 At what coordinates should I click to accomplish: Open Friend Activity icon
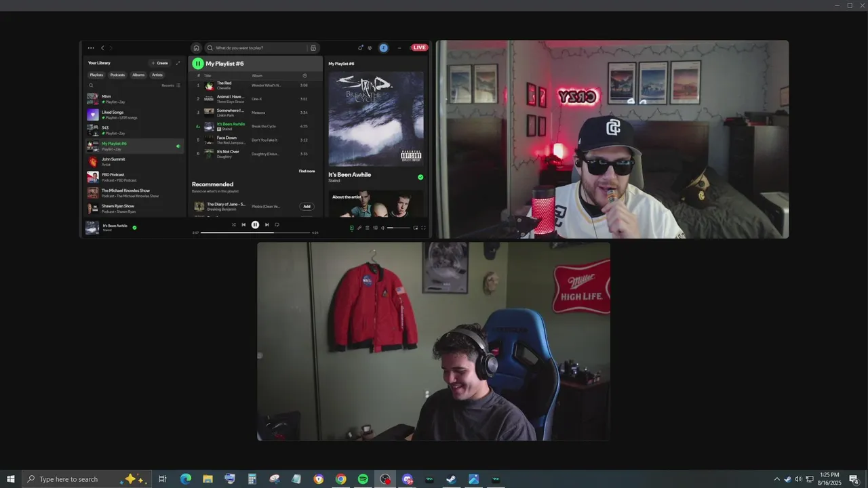(x=370, y=48)
